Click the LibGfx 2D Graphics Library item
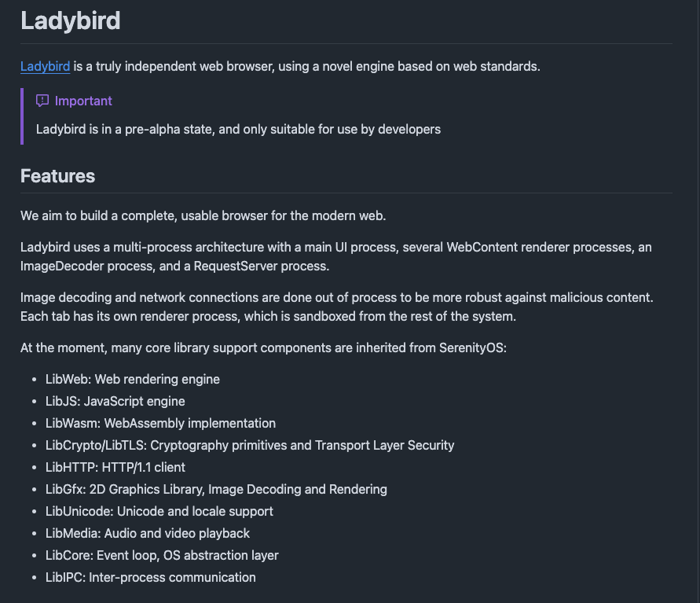700x603 pixels. pos(216,489)
